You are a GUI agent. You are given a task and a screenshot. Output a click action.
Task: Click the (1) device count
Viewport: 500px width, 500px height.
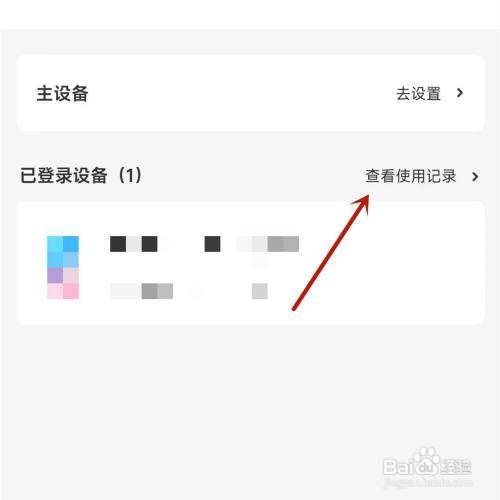coord(130,175)
